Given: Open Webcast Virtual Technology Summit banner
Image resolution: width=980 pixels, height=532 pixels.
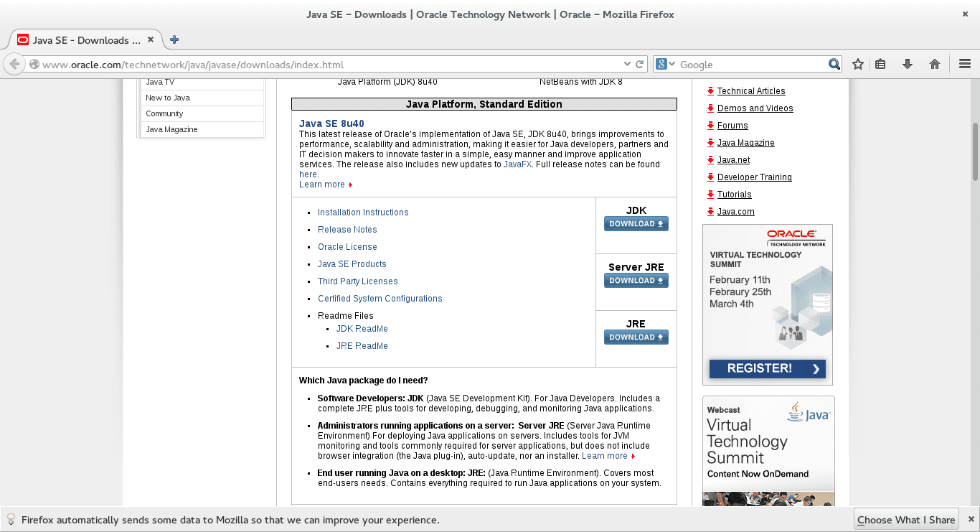Looking at the screenshot, I should [768, 451].
